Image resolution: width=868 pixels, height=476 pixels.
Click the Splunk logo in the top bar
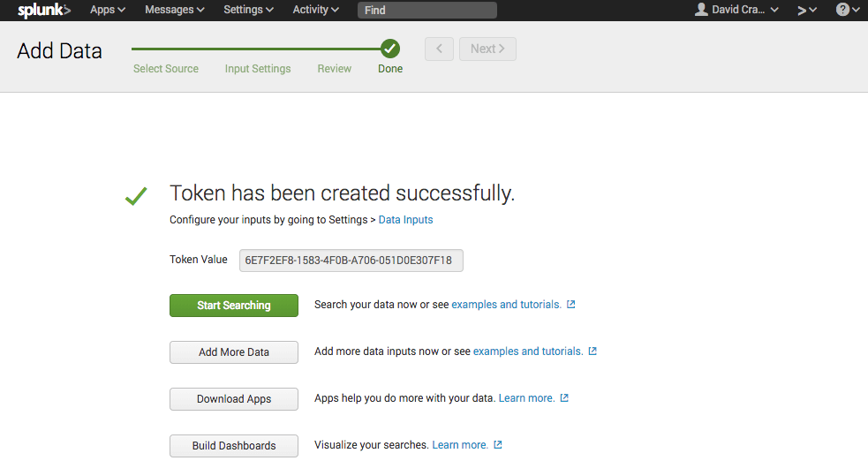(43, 10)
